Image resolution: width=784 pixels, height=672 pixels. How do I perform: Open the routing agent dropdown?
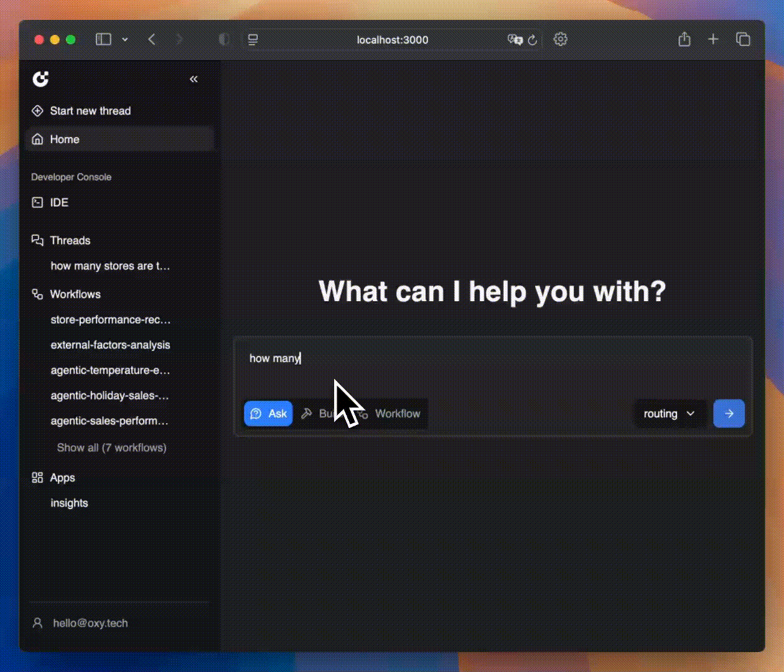pos(670,414)
